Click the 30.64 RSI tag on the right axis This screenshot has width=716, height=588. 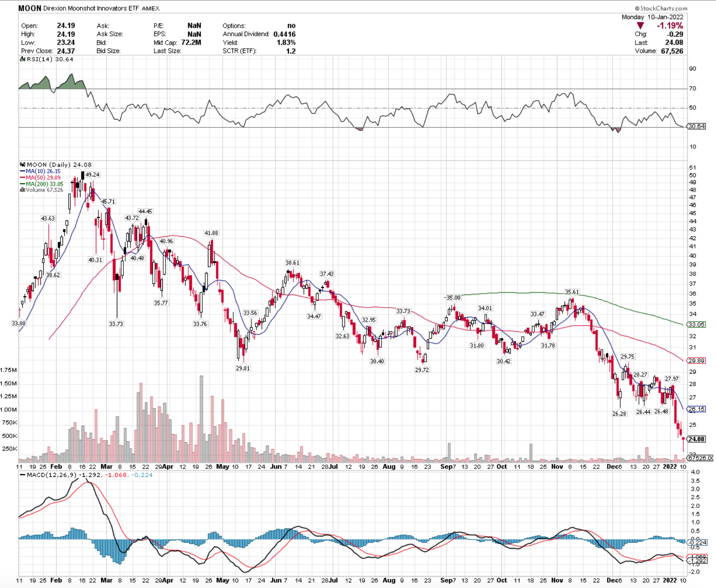coord(696,126)
